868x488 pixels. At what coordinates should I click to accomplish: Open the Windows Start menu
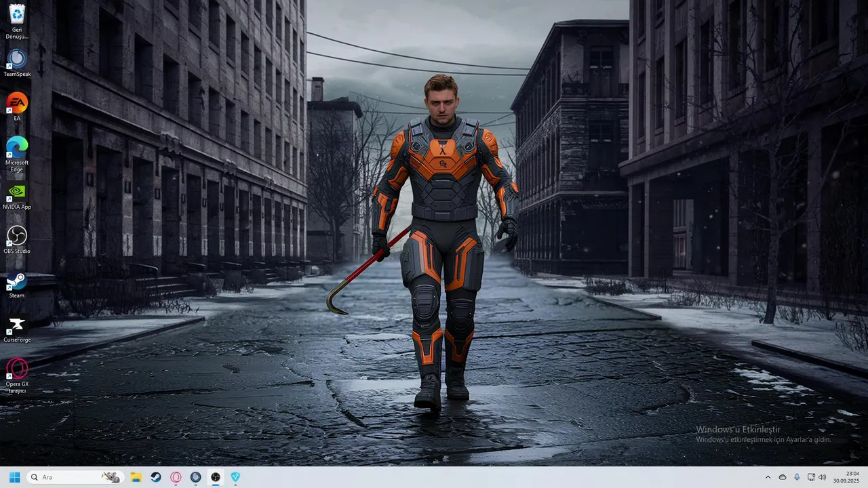(x=14, y=477)
